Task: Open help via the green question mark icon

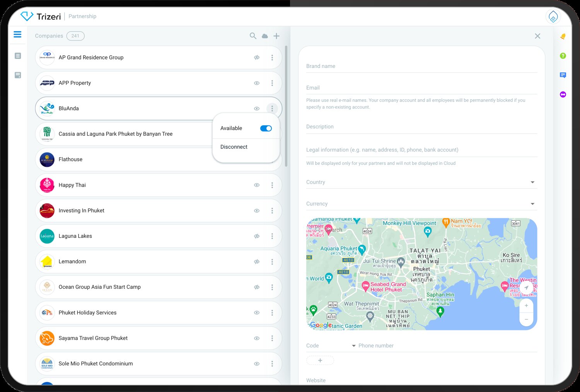Action: (x=563, y=56)
